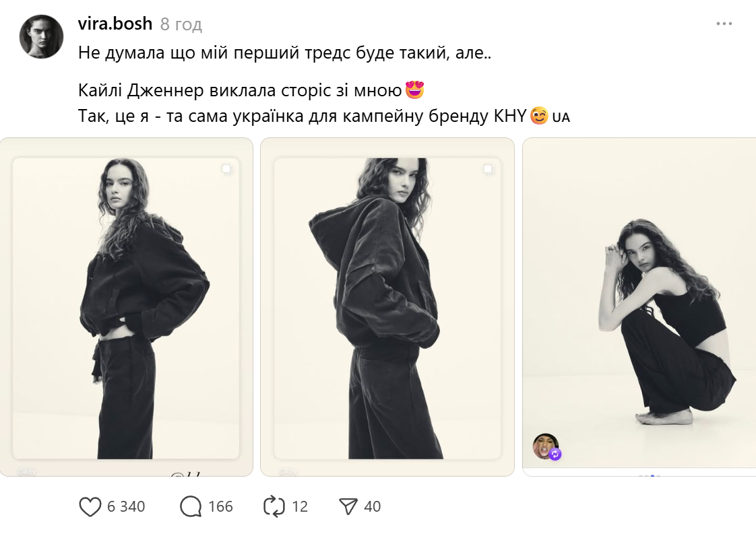Open the 166 replies count
Screen dimensions: 756x544
(220, 507)
